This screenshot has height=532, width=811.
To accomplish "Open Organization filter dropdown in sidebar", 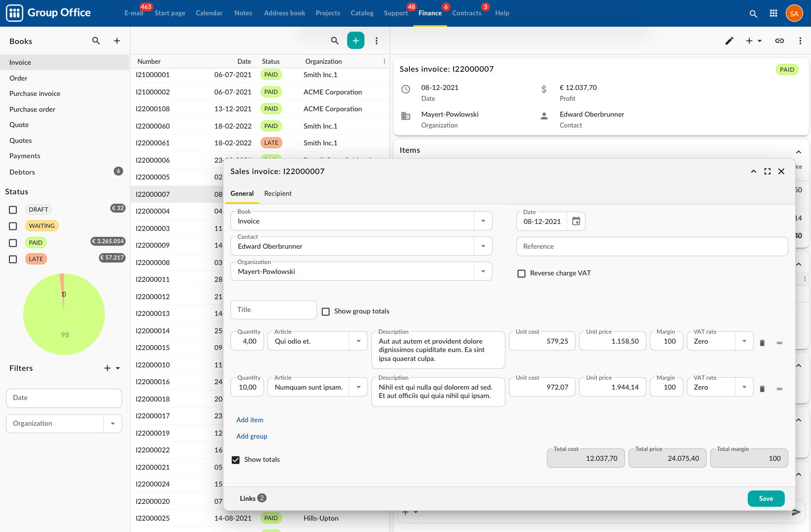I will click(113, 424).
